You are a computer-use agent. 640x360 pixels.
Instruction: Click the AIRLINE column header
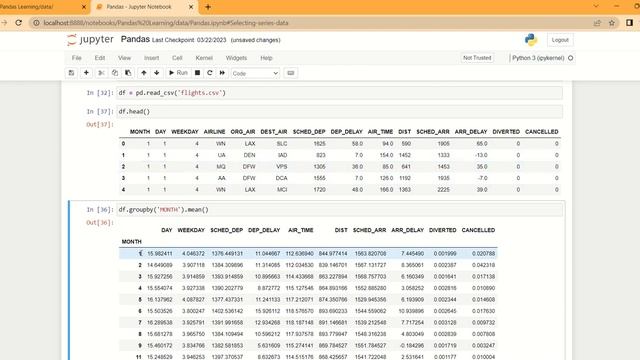(214, 132)
